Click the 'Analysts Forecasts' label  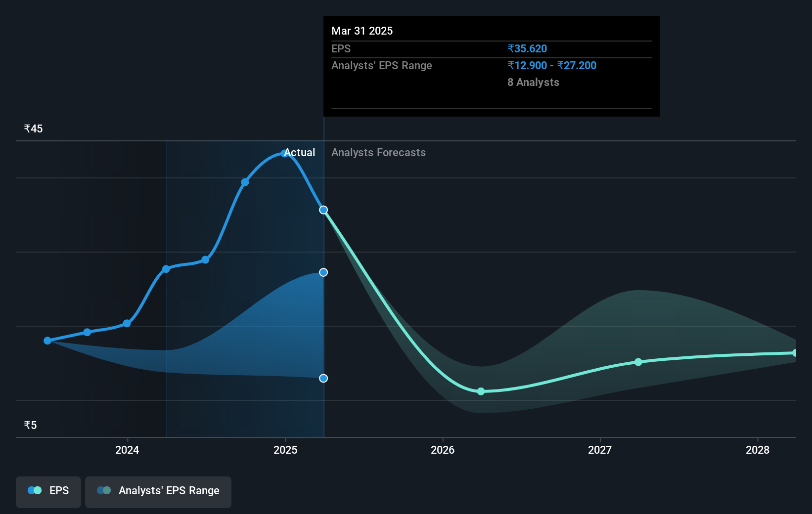[378, 152]
